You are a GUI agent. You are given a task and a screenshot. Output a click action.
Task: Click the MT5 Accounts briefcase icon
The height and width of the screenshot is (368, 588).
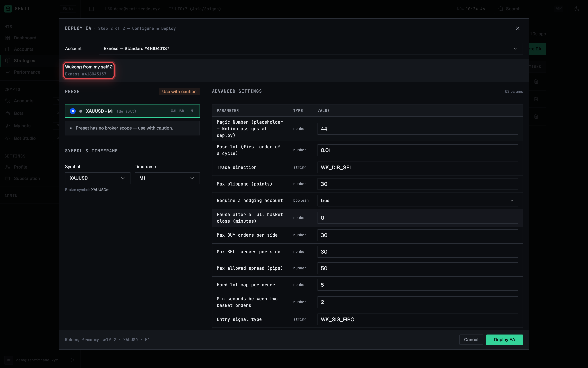pyautogui.click(x=8, y=49)
